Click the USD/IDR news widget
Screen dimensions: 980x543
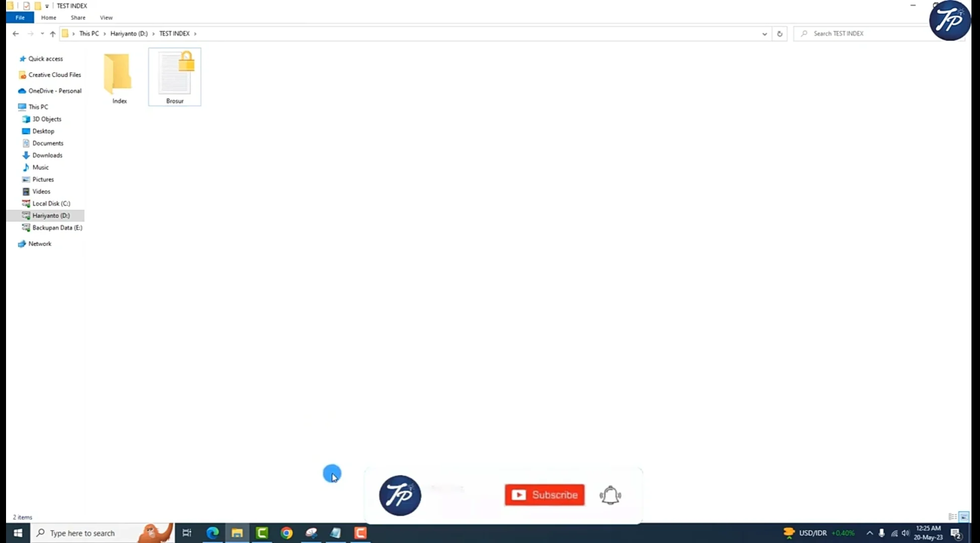pos(819,533)
